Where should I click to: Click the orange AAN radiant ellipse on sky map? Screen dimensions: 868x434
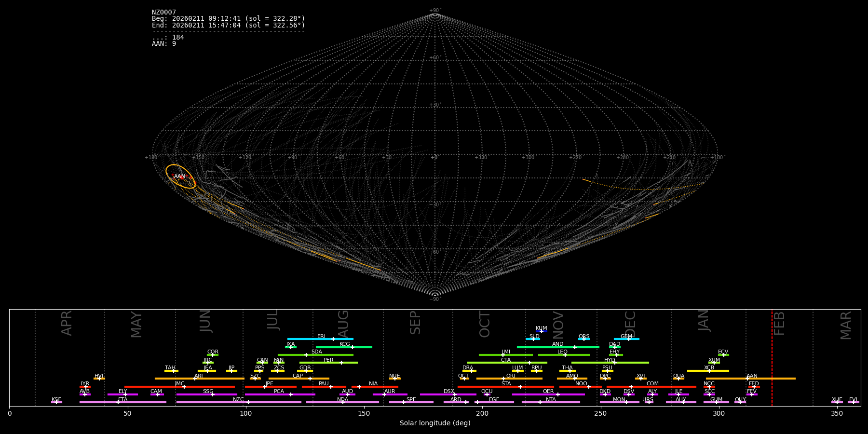181,176
